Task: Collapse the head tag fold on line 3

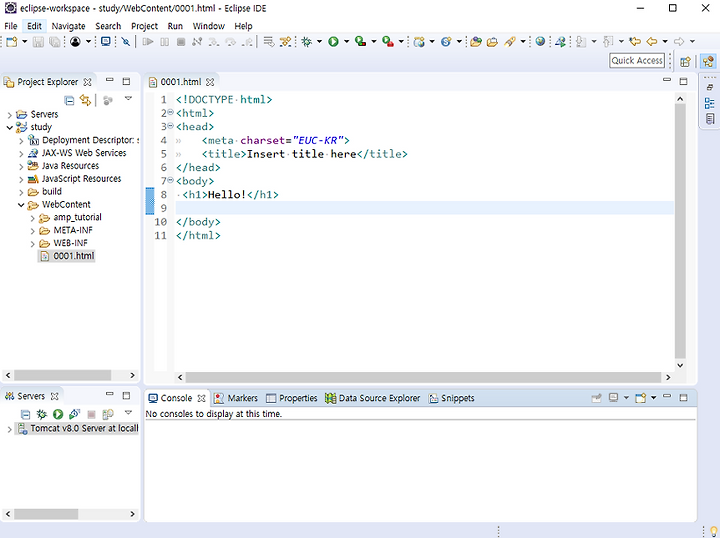Action: pos(170,126)
